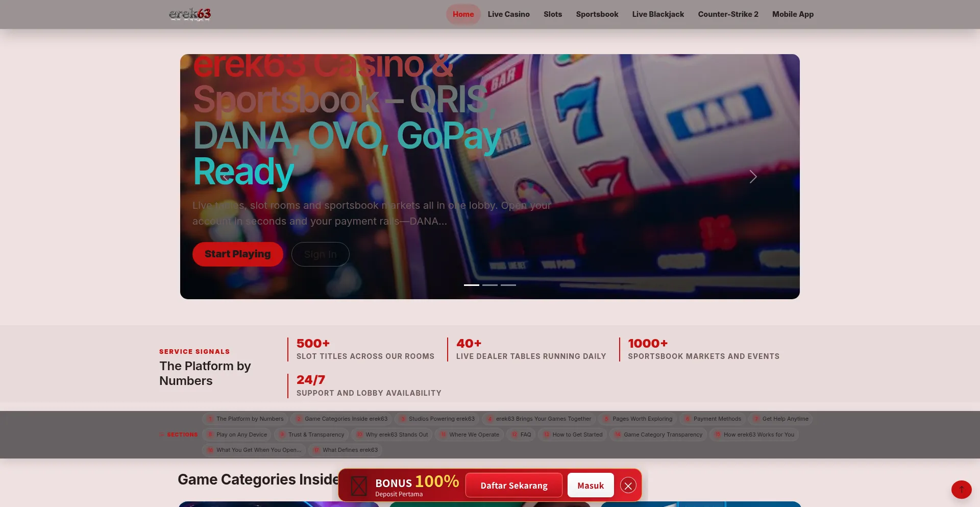Open the Home menu item

click(x=463, y=14)
